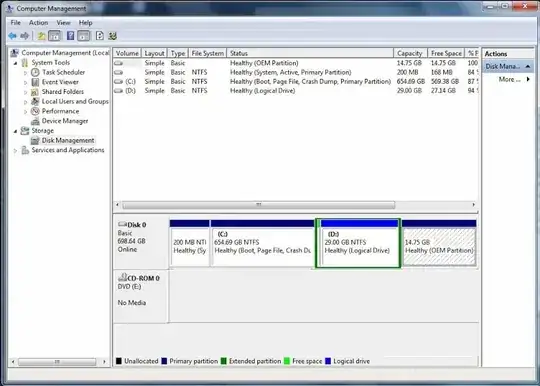Select the 14.75 GB OEM Partition block
The width and height of the screenshot is (540, 386).
pyautogui.click(x=439, y=243)
